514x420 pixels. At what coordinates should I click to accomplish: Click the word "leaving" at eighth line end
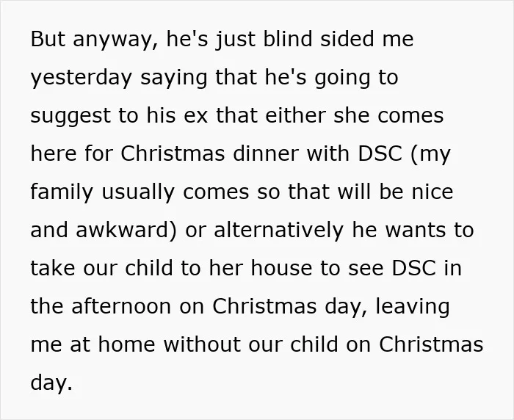click(413, 308)
